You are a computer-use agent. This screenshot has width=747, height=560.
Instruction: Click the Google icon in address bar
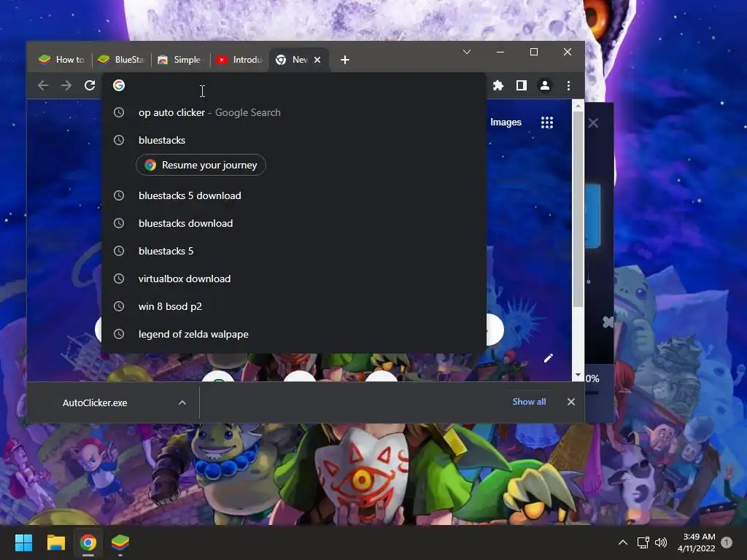click(x=119, y=85)
